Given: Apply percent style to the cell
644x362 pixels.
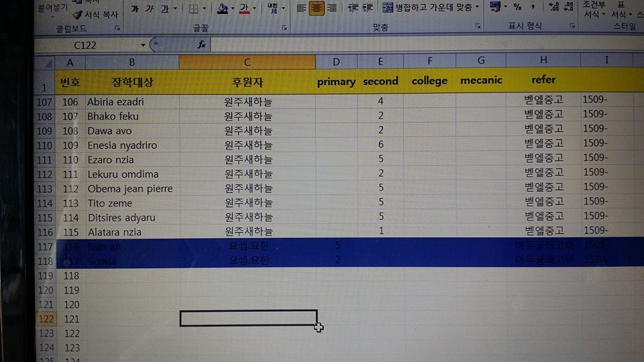Looking at the screenshot, I should (517, 7).
